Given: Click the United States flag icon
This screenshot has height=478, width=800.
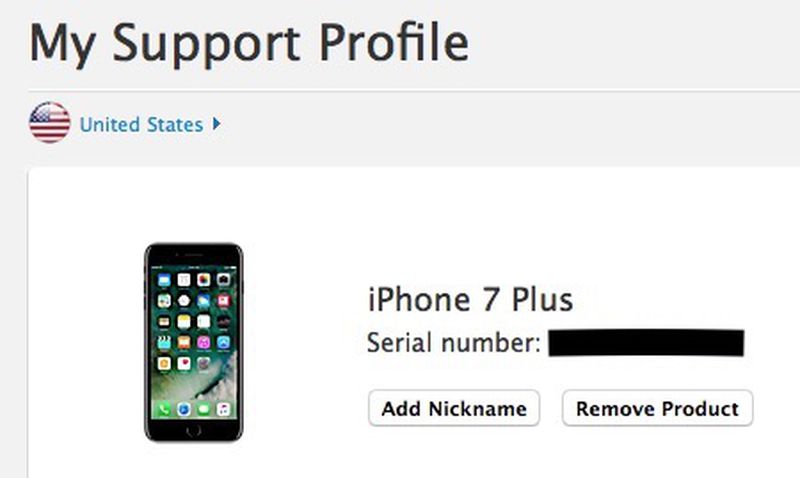Looking at the screenshot, I should click(49, 122).
